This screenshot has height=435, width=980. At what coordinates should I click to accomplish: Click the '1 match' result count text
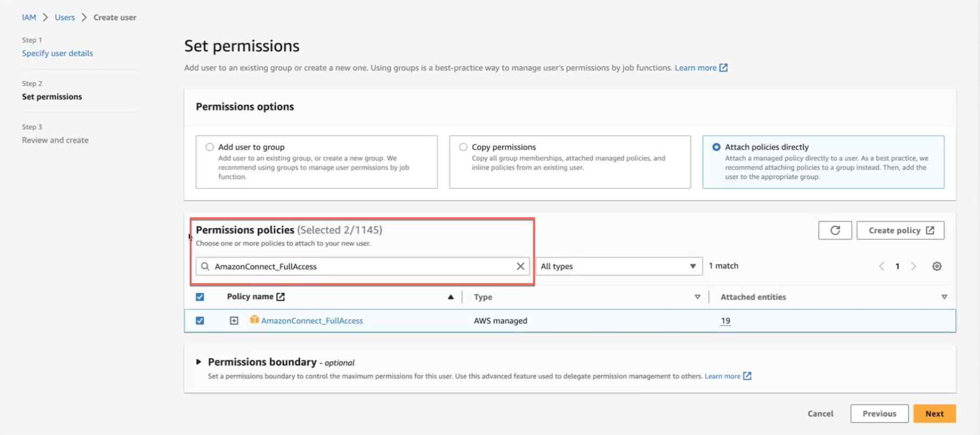[724, 266]
